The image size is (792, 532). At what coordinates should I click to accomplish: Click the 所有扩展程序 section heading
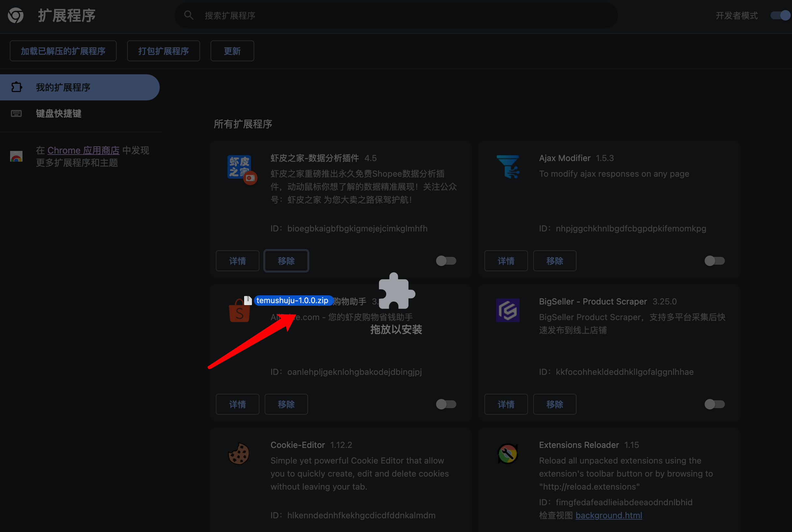tap(243, 124)
